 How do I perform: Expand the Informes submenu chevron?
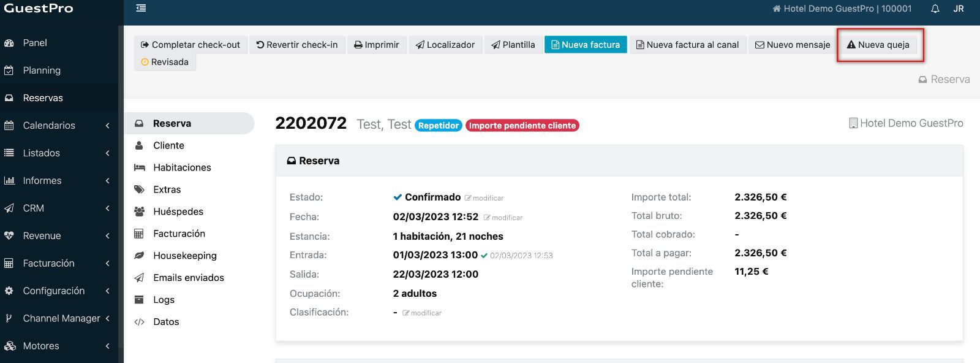(107, 181)
